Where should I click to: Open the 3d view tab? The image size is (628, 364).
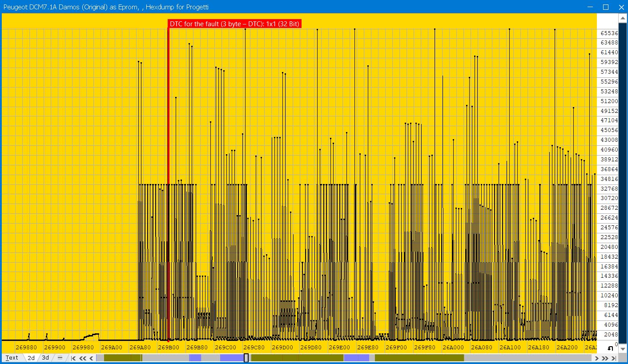pyautogui.click(x=45, y=358)
